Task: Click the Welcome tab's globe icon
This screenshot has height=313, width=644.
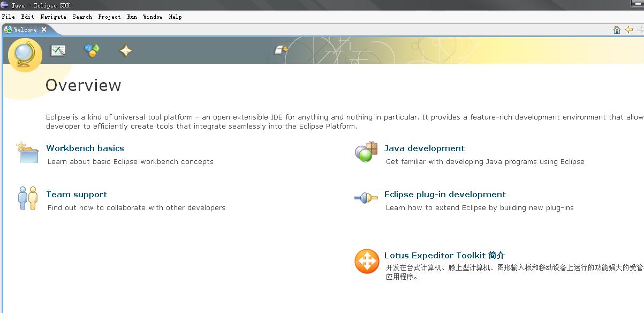Action: click(x=8, y=29)
